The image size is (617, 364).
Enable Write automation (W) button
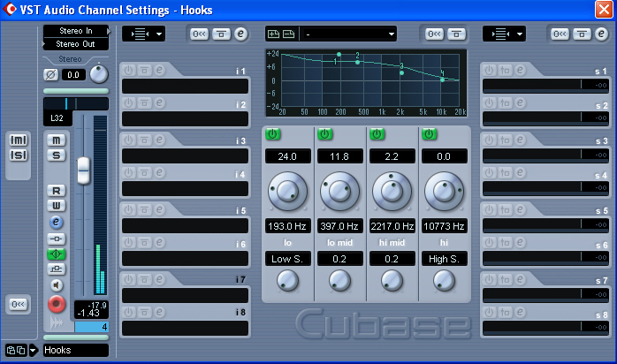(57, 206)
